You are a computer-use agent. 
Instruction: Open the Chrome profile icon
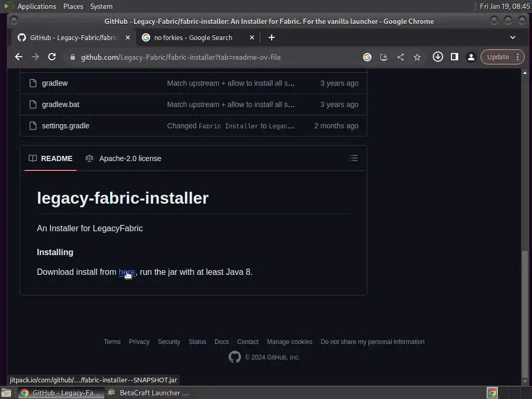471,57
